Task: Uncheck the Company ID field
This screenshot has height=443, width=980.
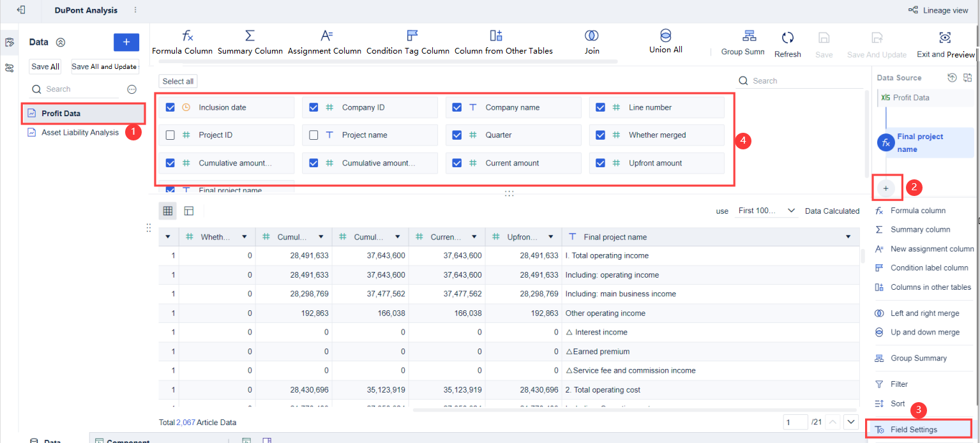Action: [x=313, y=107]
